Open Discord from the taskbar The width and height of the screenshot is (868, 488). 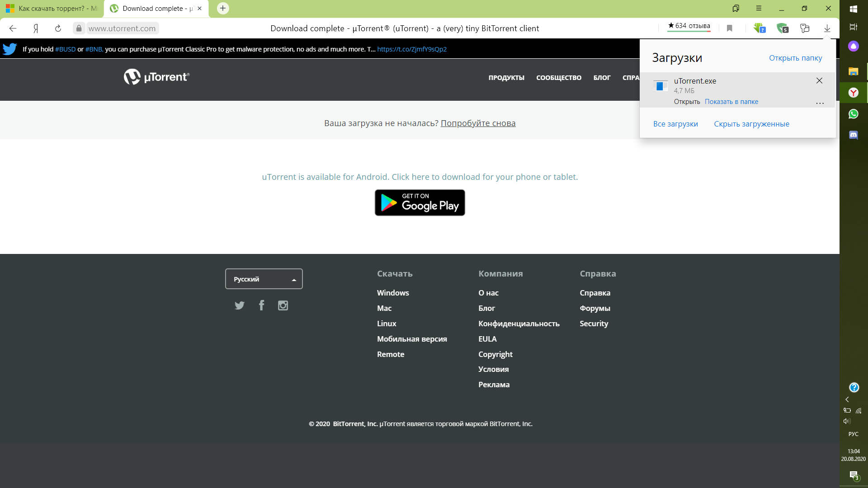[x=854, y=135]
